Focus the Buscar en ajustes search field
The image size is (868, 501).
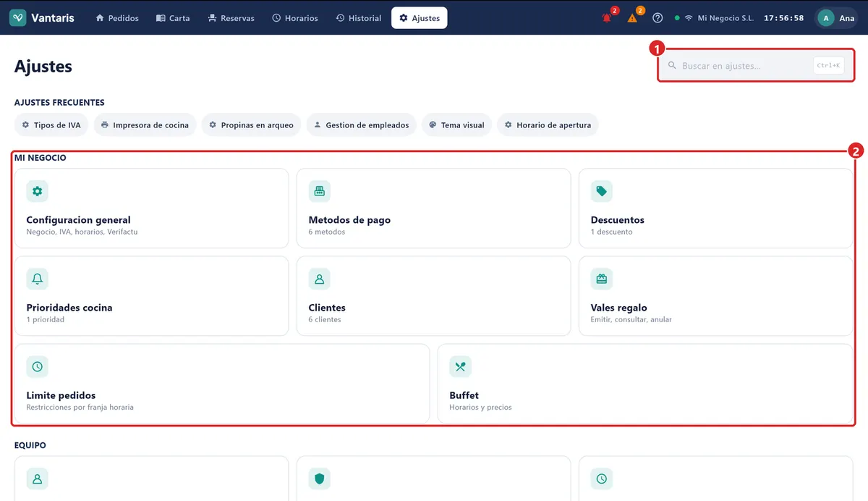coord(756,66)
